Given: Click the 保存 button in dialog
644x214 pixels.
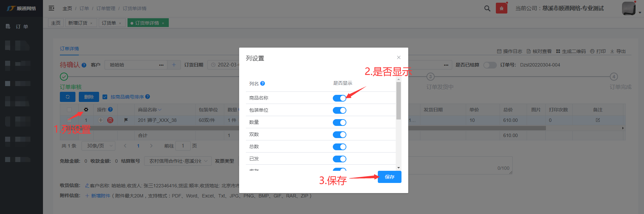Looking at the screenshot, I should click(389, 177).
